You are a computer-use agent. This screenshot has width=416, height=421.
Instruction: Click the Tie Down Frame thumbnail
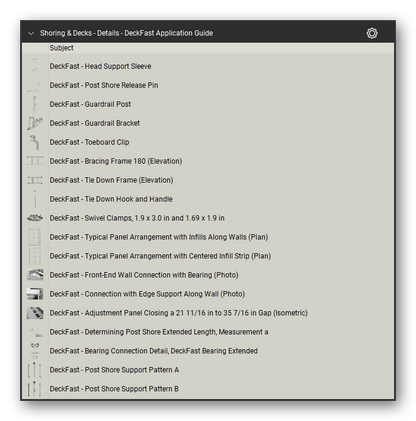(35, 180)
